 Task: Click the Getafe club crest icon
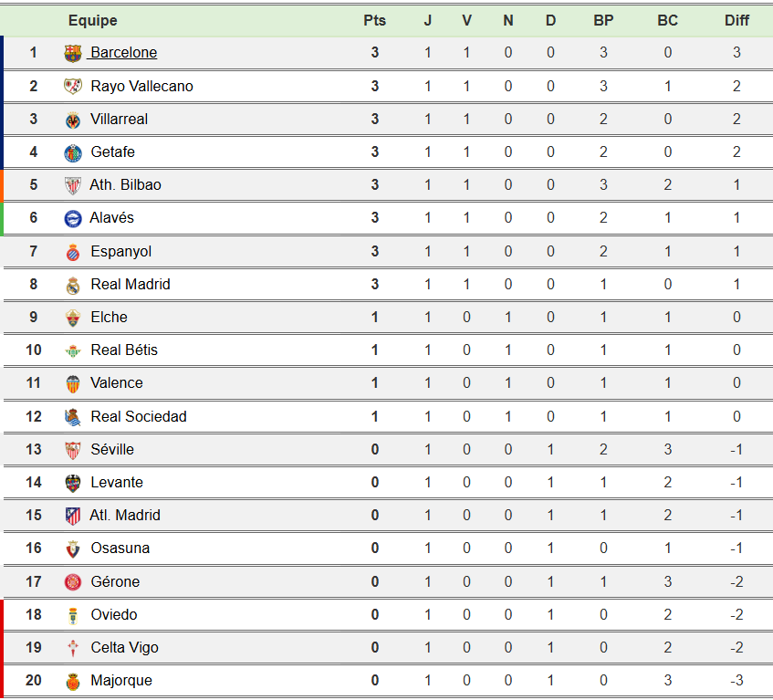click(x=73, y=152)
